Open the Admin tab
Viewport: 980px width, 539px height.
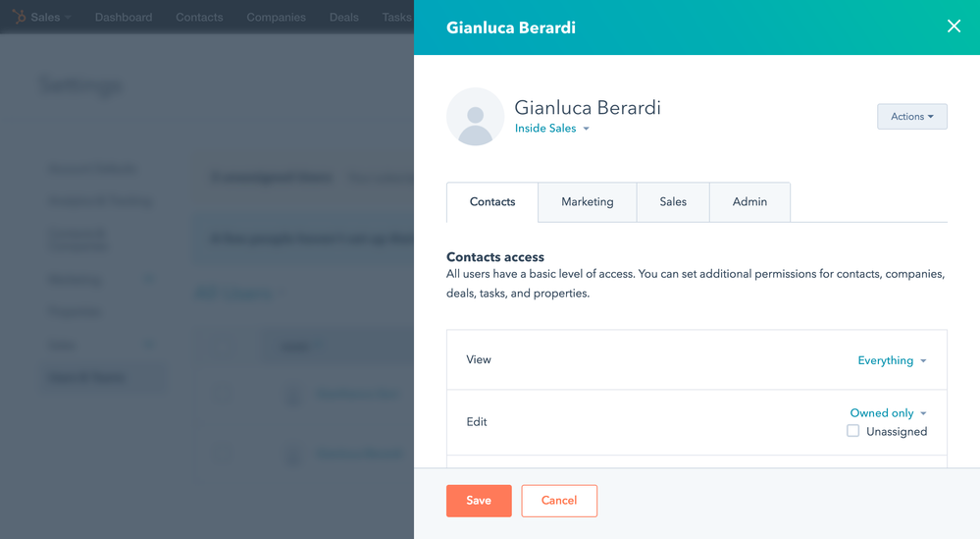point(749,202)
